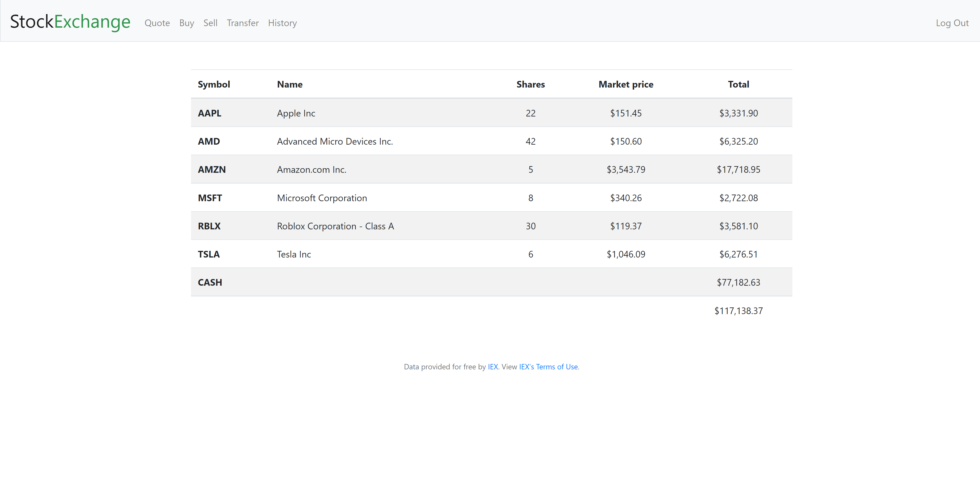Go to the Quote page
The width and height of the screenshot is (980, 482).
pos(157,23)
